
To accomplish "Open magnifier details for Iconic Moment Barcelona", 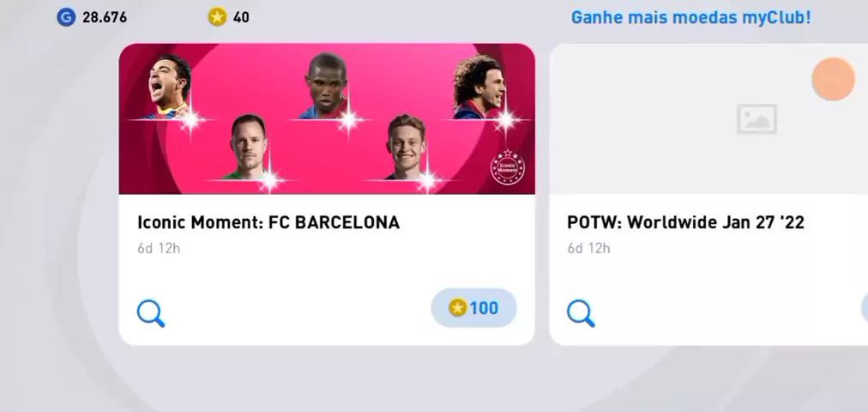I will [151, 313].
